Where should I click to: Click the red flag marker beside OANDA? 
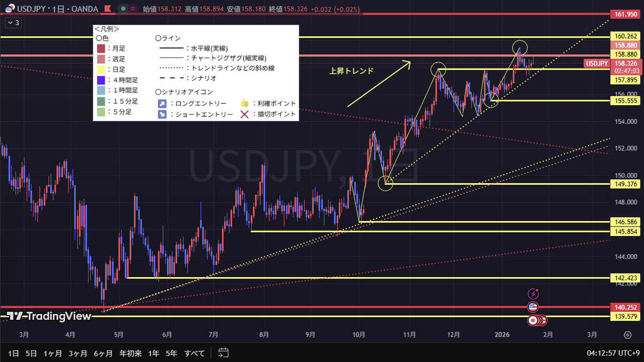point(108,10)
